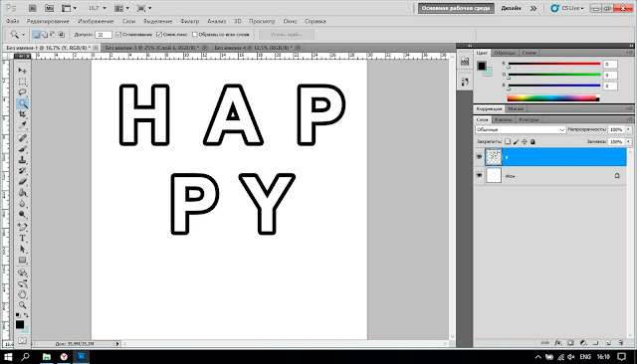Select the Zoom tool in toolbox
Screen dimensions: 637x364
(x=22, y=305)
